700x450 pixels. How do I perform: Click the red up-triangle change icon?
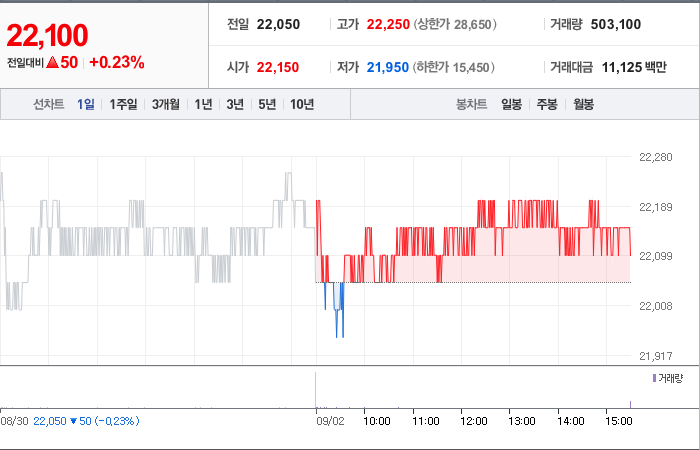pyautogui.click(x=53, y=62)
